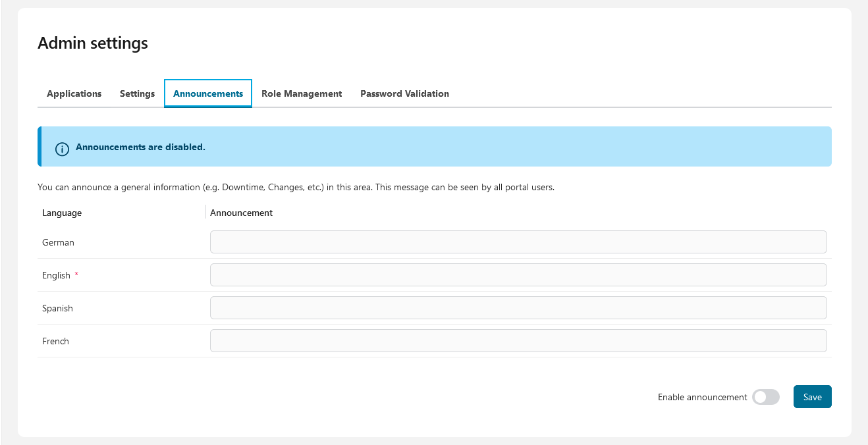Image resolution: width=868 pixels, height=445 pixels.
Task: Click the Language column header
Action: click(62, 213)
